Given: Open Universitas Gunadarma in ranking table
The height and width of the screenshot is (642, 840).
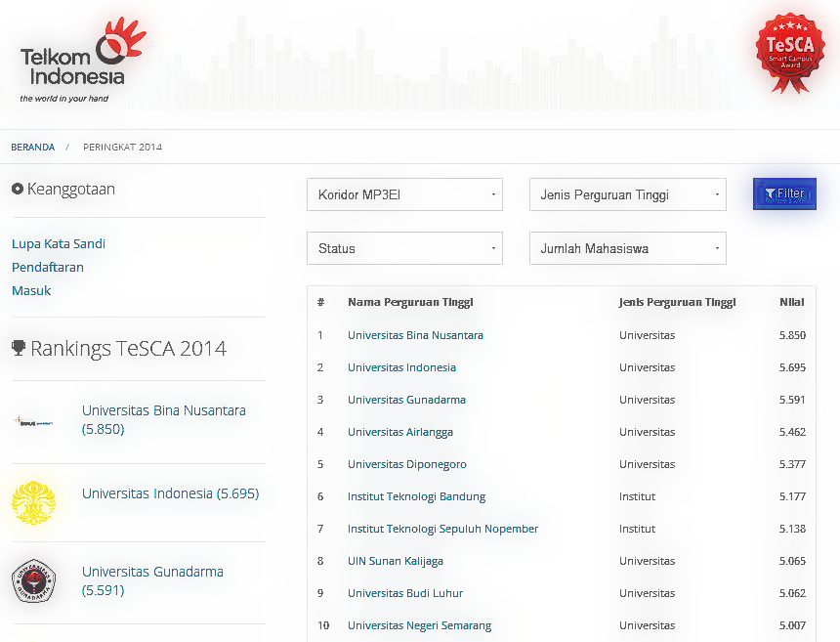Looking at the screenshot, I should 406,400.
